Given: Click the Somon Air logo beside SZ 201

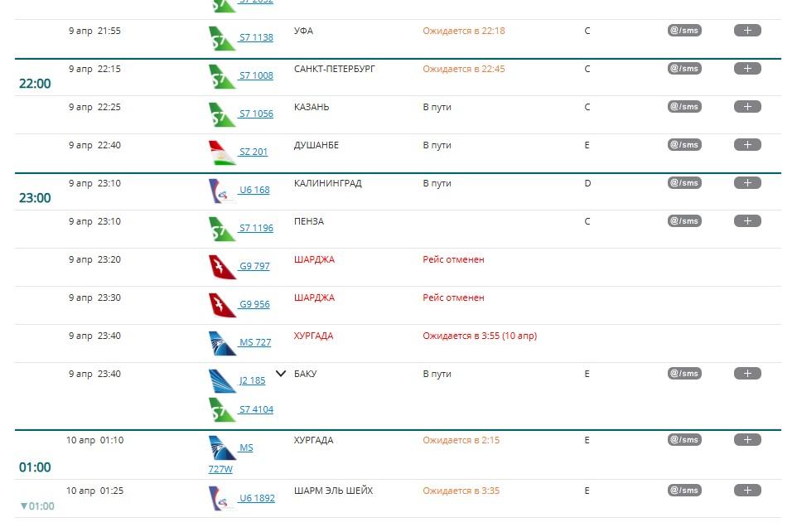Looking at the screenshot, I should 221,152.
